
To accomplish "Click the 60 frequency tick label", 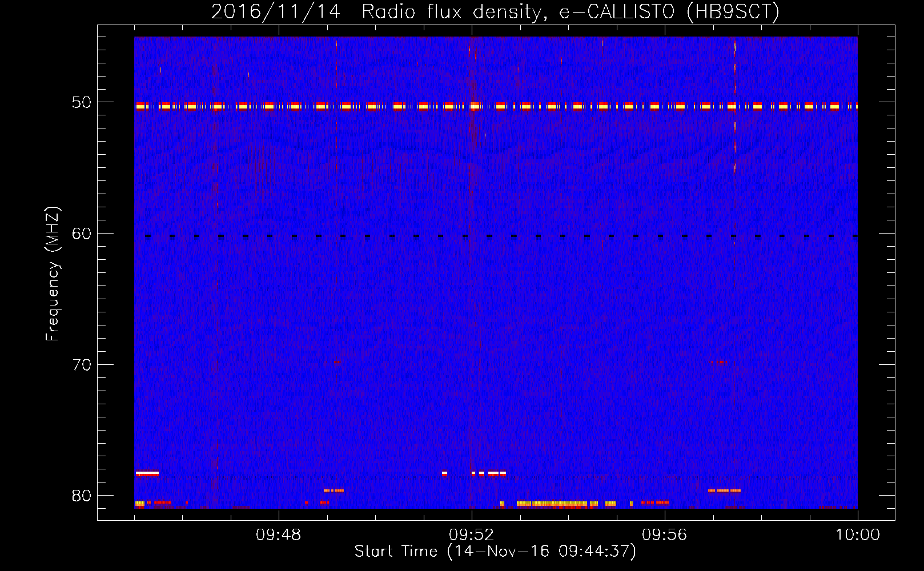I will (82, 234).
